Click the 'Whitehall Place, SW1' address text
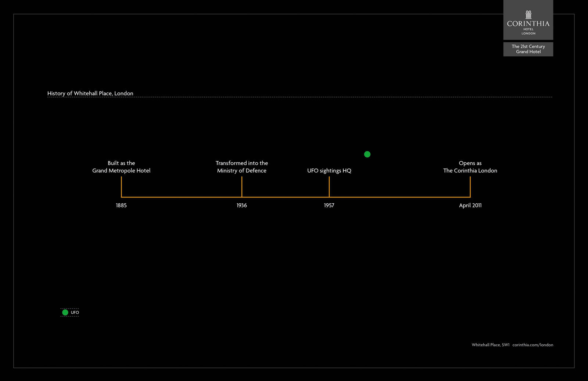Screen dimensions: 588x381 click(x=490, y=345)
